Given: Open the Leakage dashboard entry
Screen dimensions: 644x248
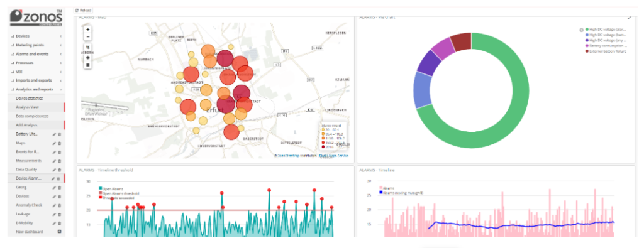Looking at the screenshot, I should (x=23, y=214).
